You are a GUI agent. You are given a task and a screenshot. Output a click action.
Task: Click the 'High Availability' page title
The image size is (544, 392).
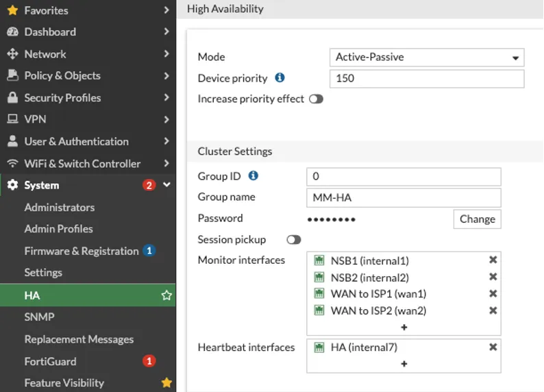(x=225, y=9)
